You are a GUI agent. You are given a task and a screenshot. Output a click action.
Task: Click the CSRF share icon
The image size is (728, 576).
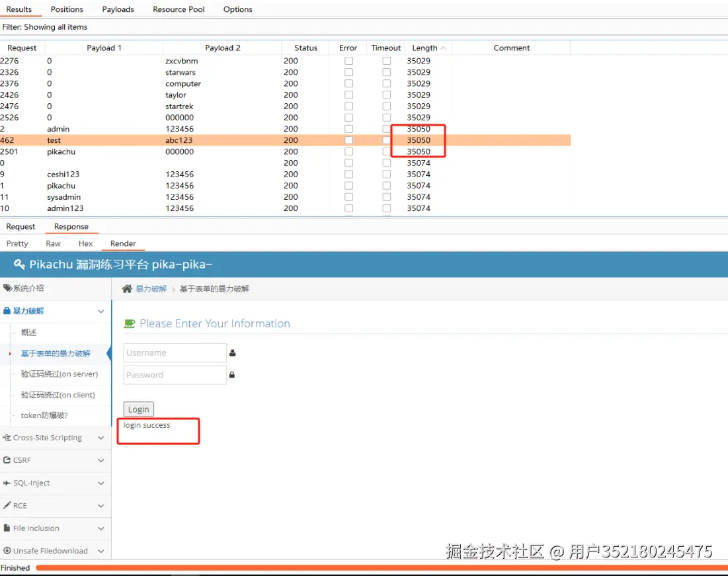7,460
